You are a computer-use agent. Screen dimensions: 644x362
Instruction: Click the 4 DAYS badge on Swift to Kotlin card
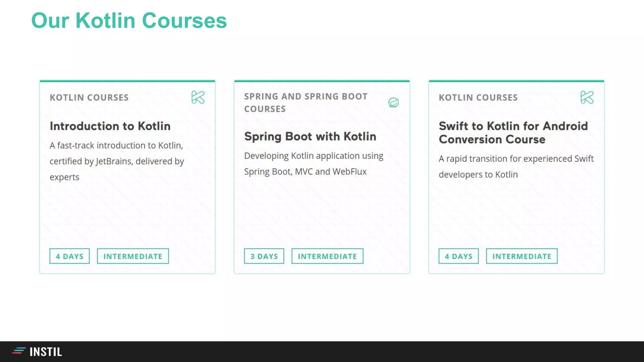458,256
